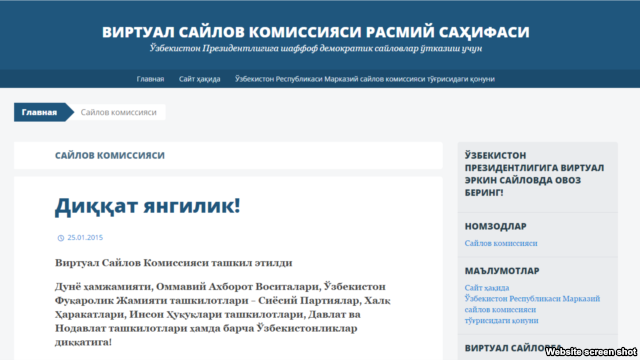The height and width of the screenshot is (360, 640).
Task: Open sidebar link about the Марказий сайлов комиссияси law
Action: [532, 309]
